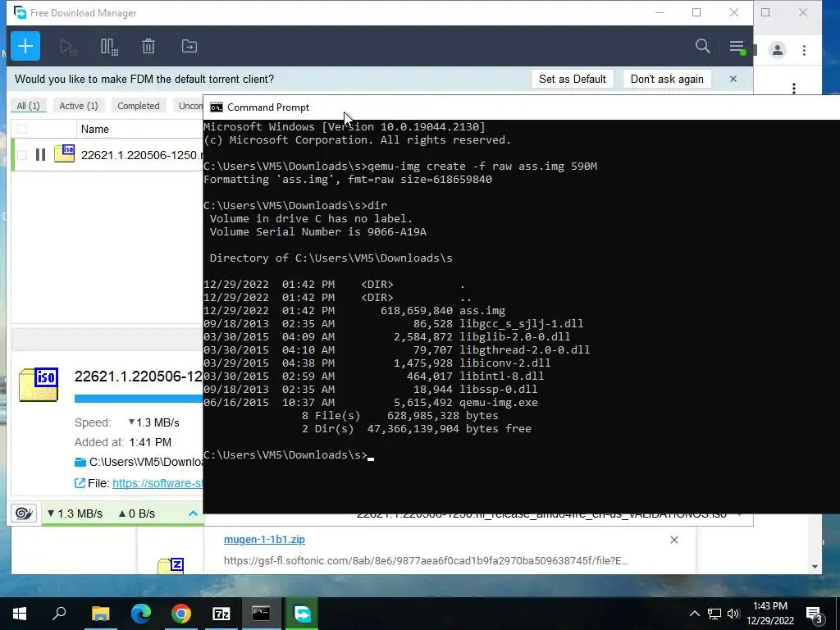
Task: Click Chrome scrollbar down arrow
Action: point(815,567)
